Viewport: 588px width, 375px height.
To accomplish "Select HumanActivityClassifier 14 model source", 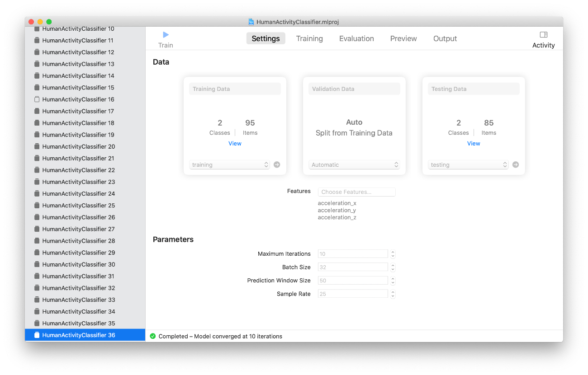I will (85, 76).
